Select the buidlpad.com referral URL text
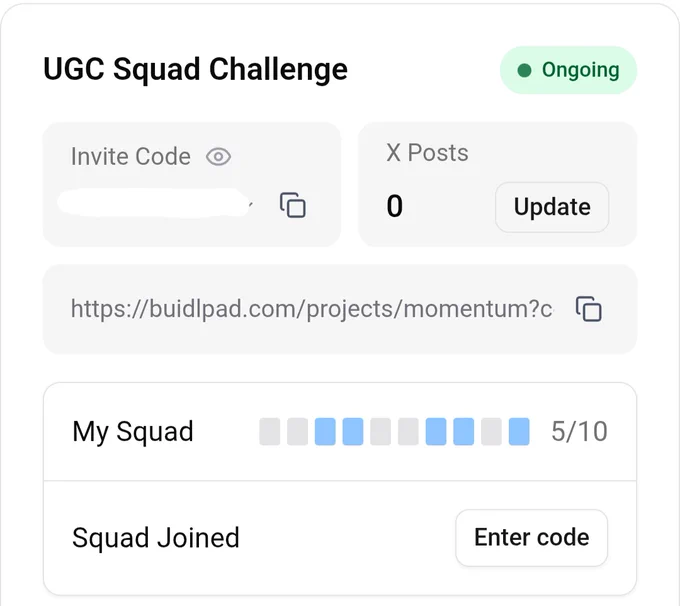This screenshot has height=606, width=680. click(312, 309)
